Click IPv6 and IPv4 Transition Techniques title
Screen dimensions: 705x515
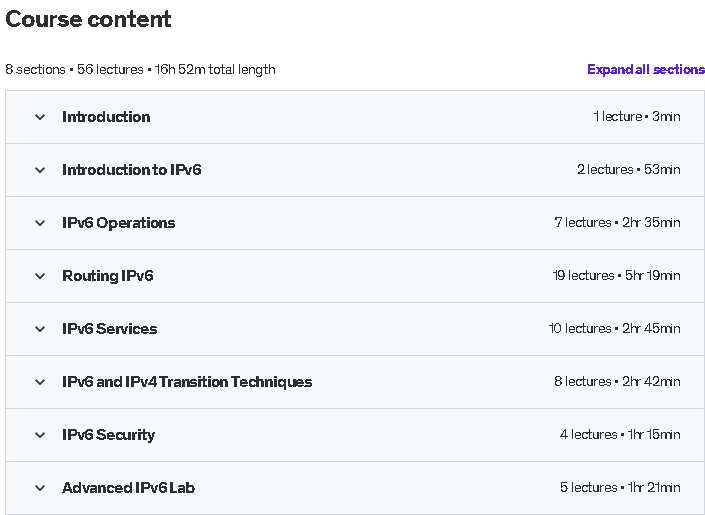click(187, 382)
